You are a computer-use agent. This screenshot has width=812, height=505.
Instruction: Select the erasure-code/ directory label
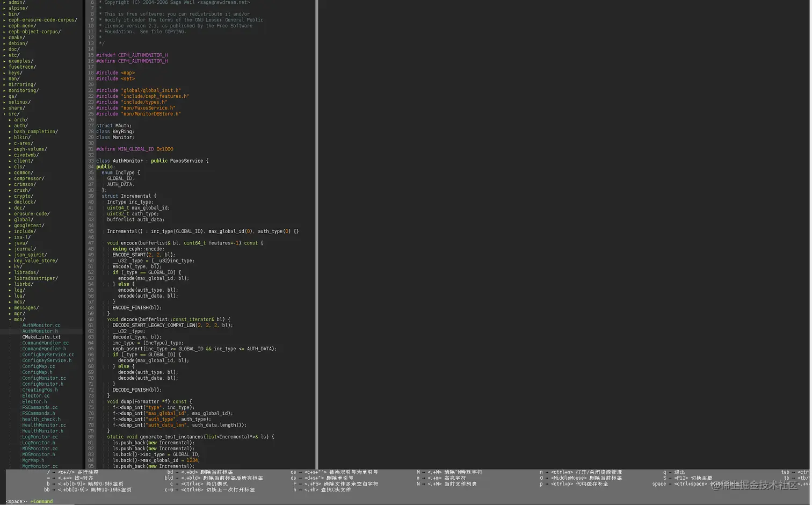32,214
